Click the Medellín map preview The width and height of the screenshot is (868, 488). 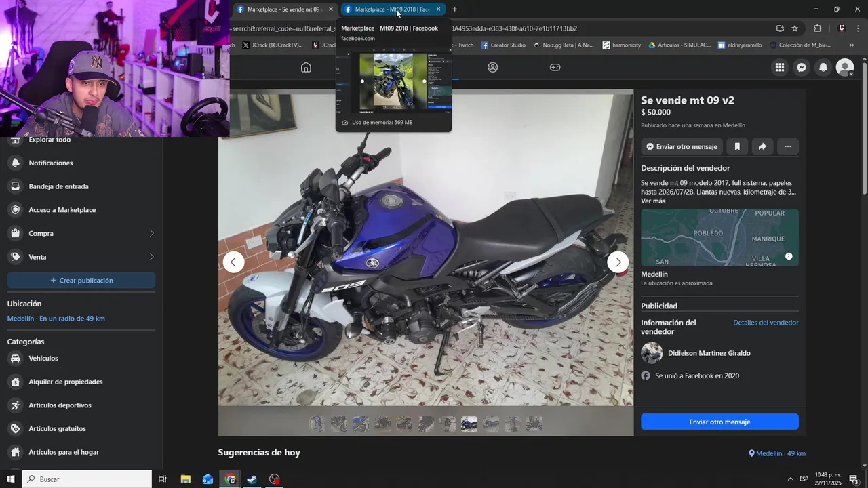(719, 237)
